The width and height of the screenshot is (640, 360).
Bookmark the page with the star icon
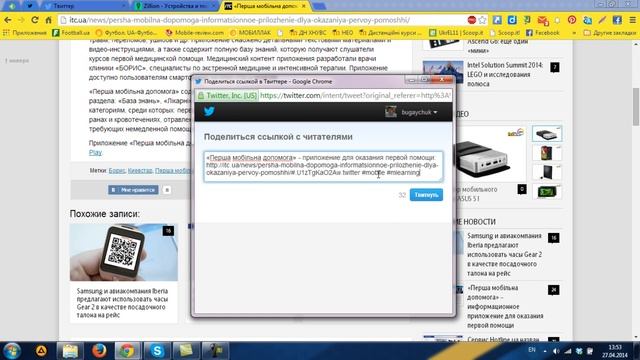point(482,20)
